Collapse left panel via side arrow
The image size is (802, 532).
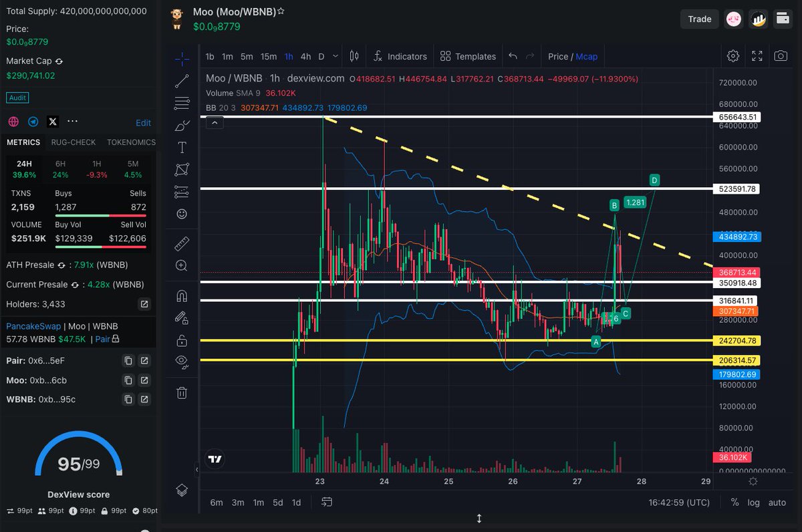click(x=196, y=470)
